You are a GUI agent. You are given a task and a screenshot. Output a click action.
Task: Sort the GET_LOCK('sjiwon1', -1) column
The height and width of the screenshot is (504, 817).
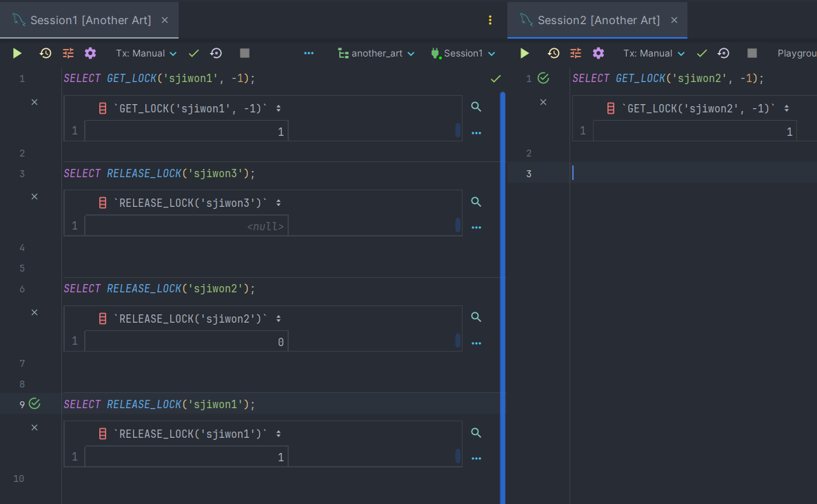coord(279,108)
